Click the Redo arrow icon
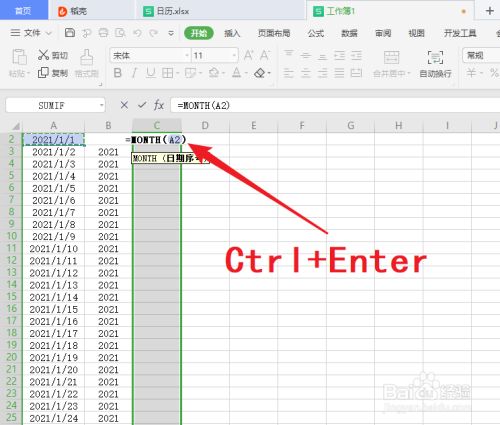 153,33
